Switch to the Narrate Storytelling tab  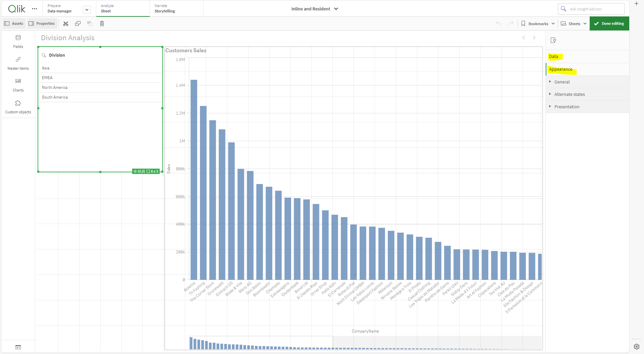click(x=176, y=8)
